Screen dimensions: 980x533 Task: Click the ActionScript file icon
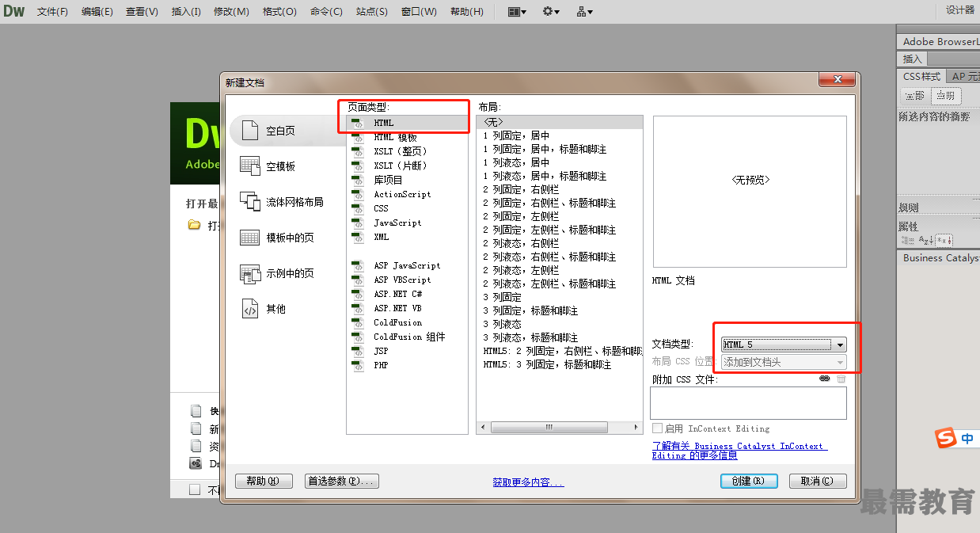click(x=357, y=194)
